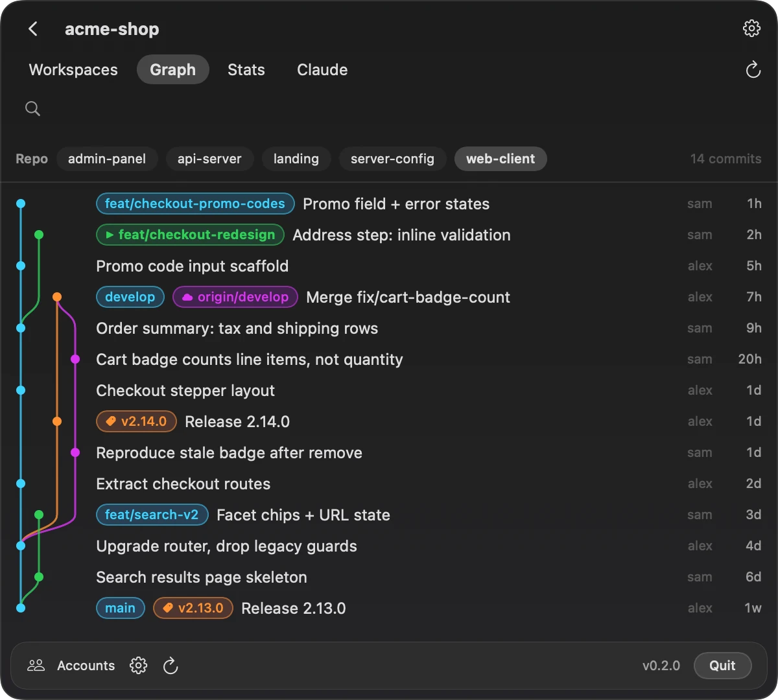Click the footer refresh icon
Viewport: 778px width, 700px height.
(x=170, y=666)
